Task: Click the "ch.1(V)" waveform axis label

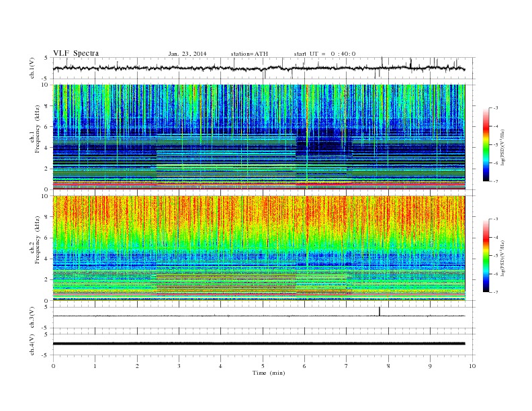Action: [32, 68]
